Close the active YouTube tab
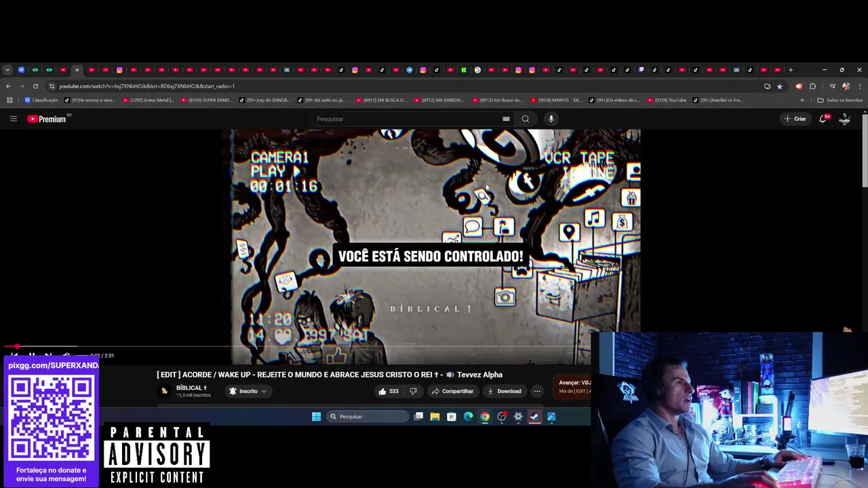Screen dimensions: 868x488 77,70
